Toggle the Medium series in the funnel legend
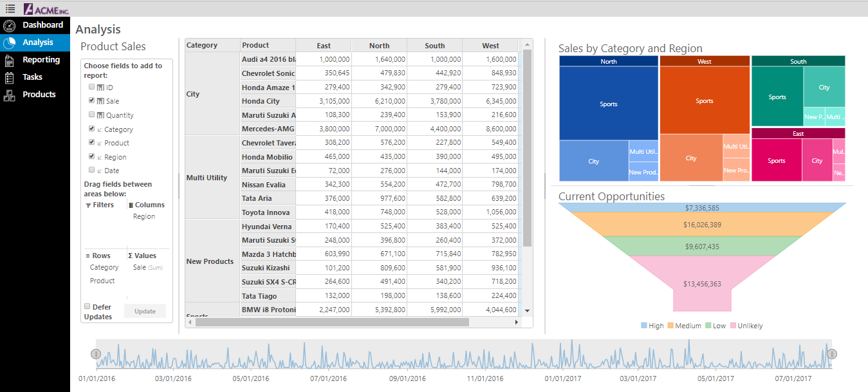Viewport: 868px width, 392px height. (684, 326)
